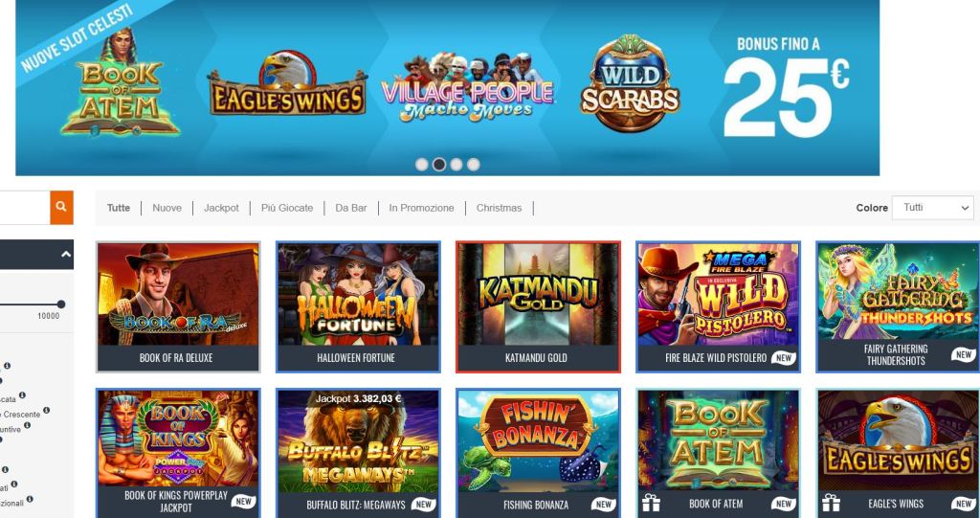The width and height of the screenshot is (980, 518).
Task: Open the Book of Ra Deluxe game thumbnail
Action: [178, 306]
